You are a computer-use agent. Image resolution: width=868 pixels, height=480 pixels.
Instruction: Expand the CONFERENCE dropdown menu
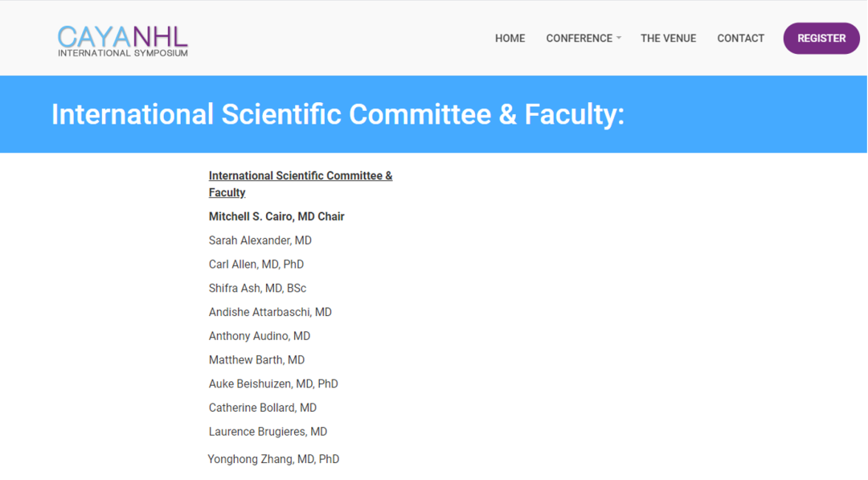click(583, 39)
